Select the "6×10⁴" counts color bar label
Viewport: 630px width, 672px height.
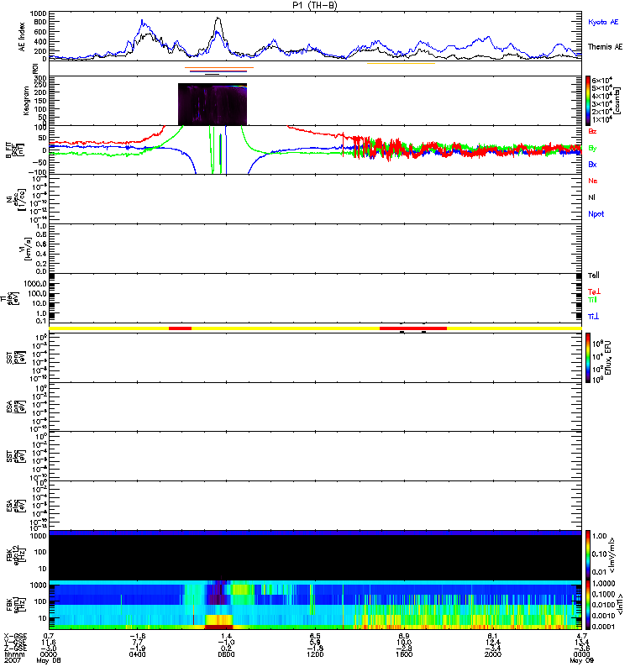tap(601, 80)
